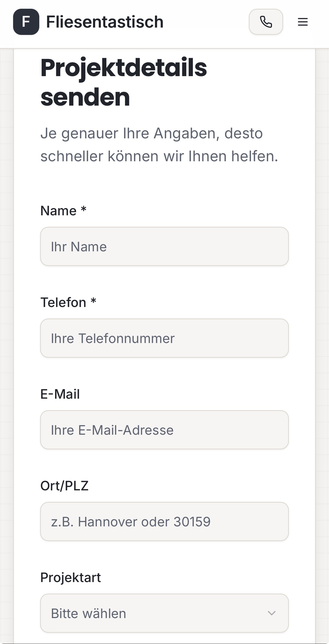Click the dark F logo icon
The width and height of the screenshot is (329, 644).
pyautogui.click(x=26, y=22)
